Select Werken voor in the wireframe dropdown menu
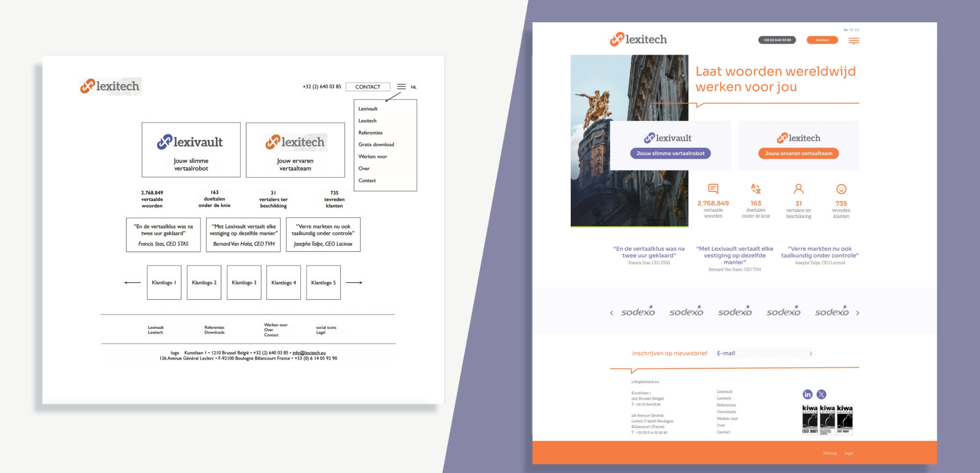 (x=373, y=157)
